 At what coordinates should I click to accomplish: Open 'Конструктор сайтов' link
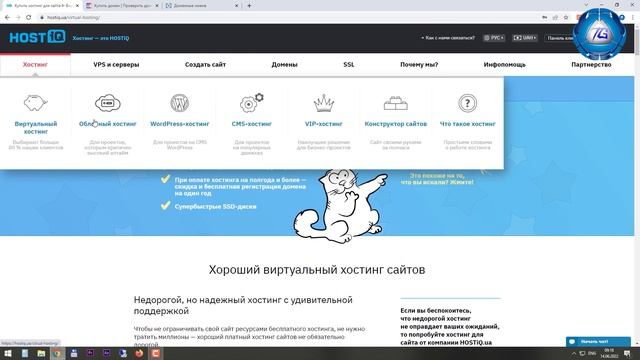396,124
